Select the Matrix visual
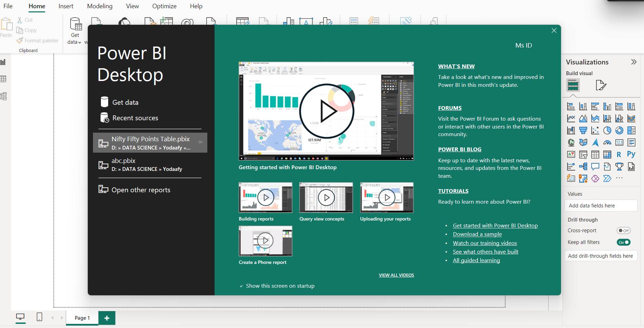The image size is (644, 328). 607,154
